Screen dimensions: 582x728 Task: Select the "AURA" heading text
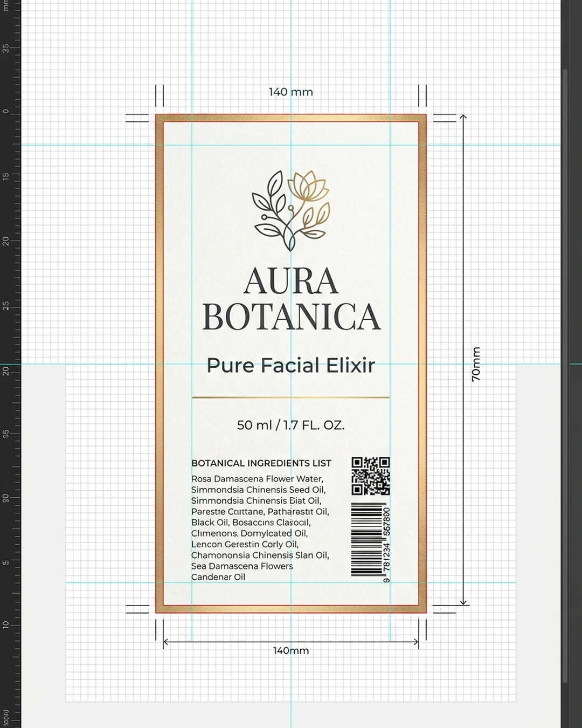coord(291,281)
